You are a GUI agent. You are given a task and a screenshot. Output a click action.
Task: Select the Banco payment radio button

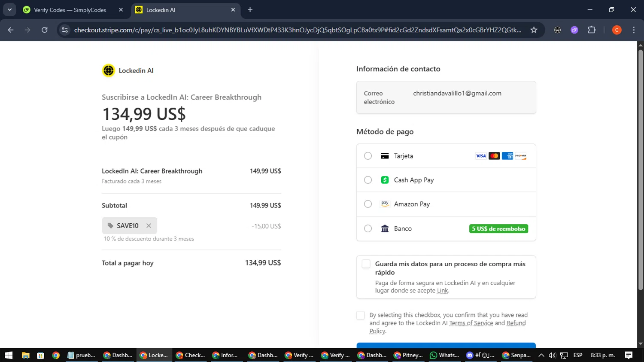(368, 228)
